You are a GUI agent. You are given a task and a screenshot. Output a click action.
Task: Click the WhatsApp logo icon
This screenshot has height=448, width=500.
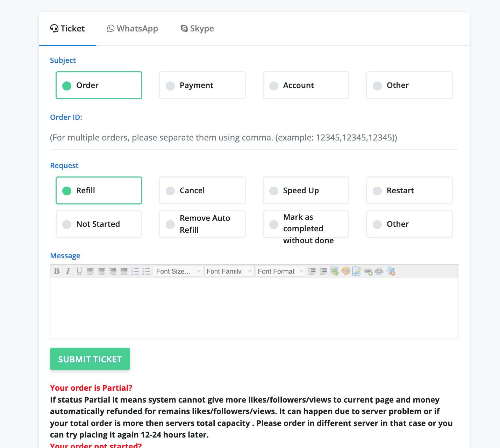point(111,28)
